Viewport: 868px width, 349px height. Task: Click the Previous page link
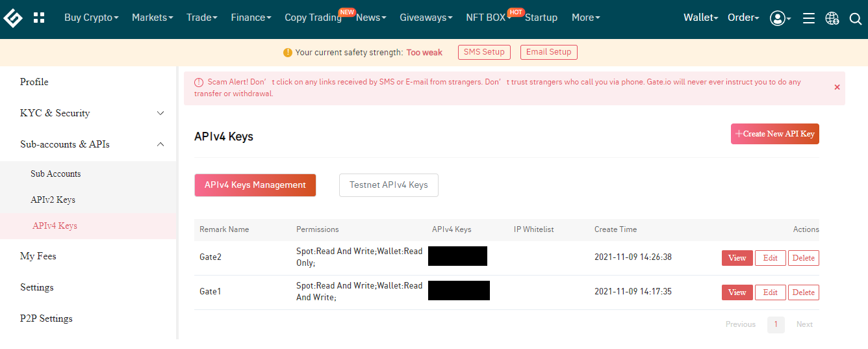(x=741, y=324)
